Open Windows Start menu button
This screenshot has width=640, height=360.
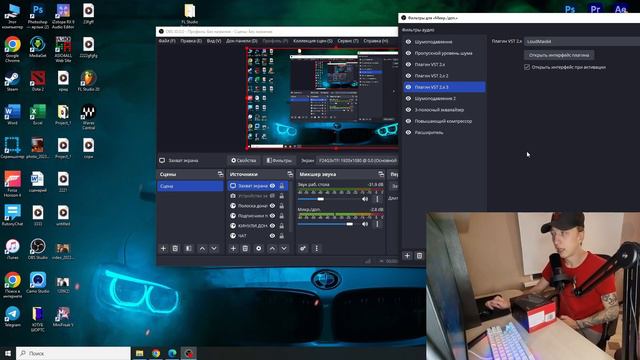click(x=8, y=353)
